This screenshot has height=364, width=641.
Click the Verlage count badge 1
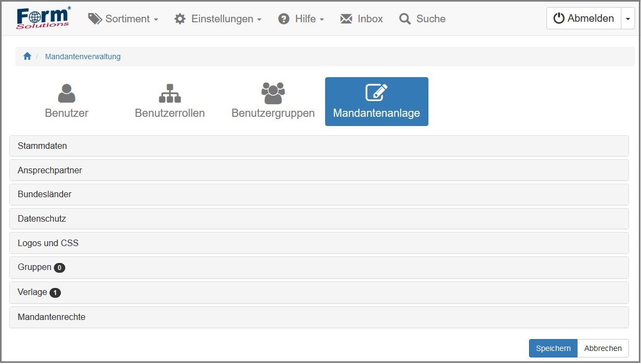55,292
